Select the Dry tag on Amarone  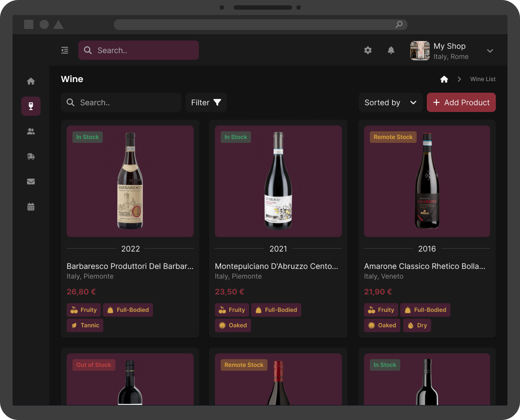click(417, 325)
